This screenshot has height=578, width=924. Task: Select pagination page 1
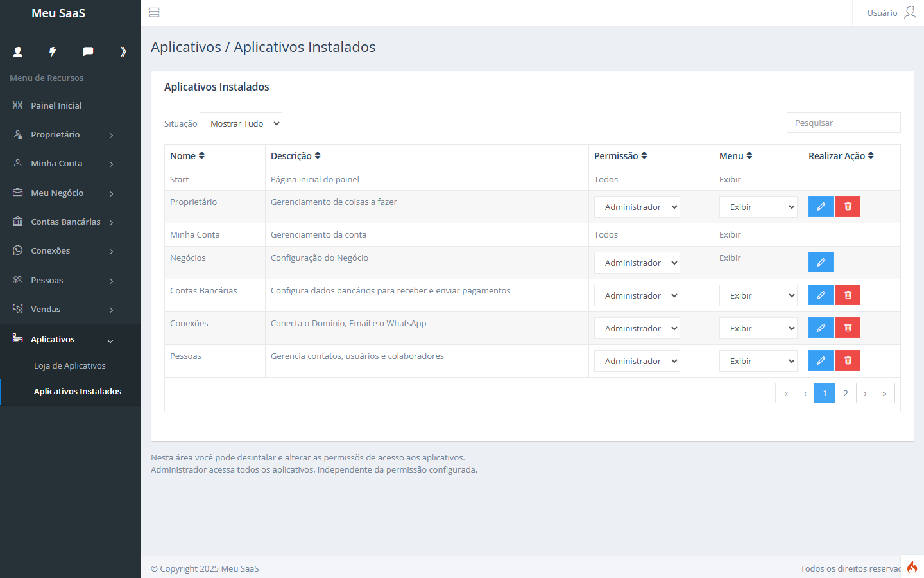825,393
